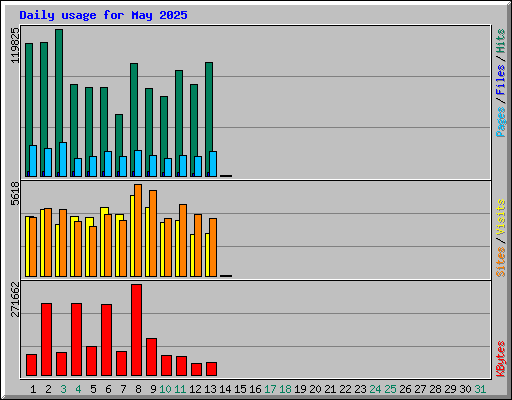Viewport: 512px width, 400px height.
Task: Click green weekend day label 4
Action: click(78, 389)
